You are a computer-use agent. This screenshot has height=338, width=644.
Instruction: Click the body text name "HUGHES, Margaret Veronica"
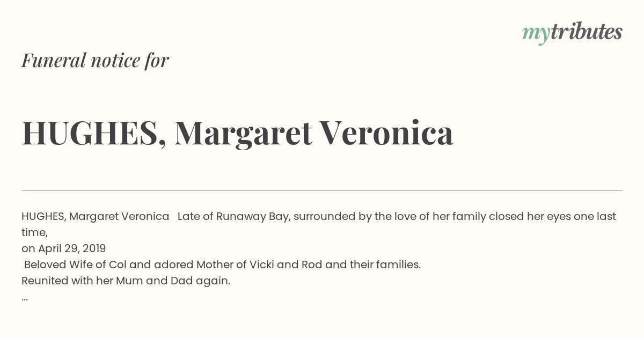point(96,217)
